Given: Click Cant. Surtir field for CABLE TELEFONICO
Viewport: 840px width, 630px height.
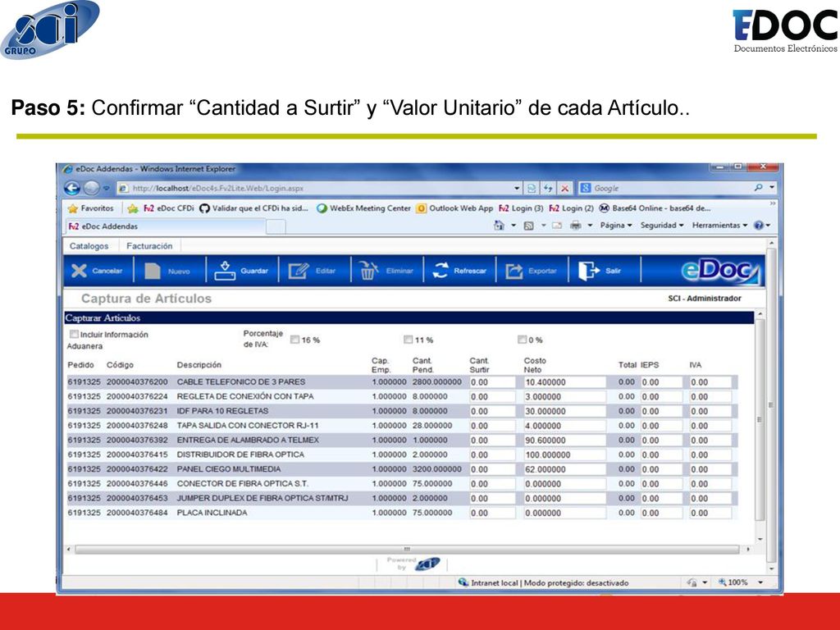Looking at the screenshot, I should coord(492,382).
